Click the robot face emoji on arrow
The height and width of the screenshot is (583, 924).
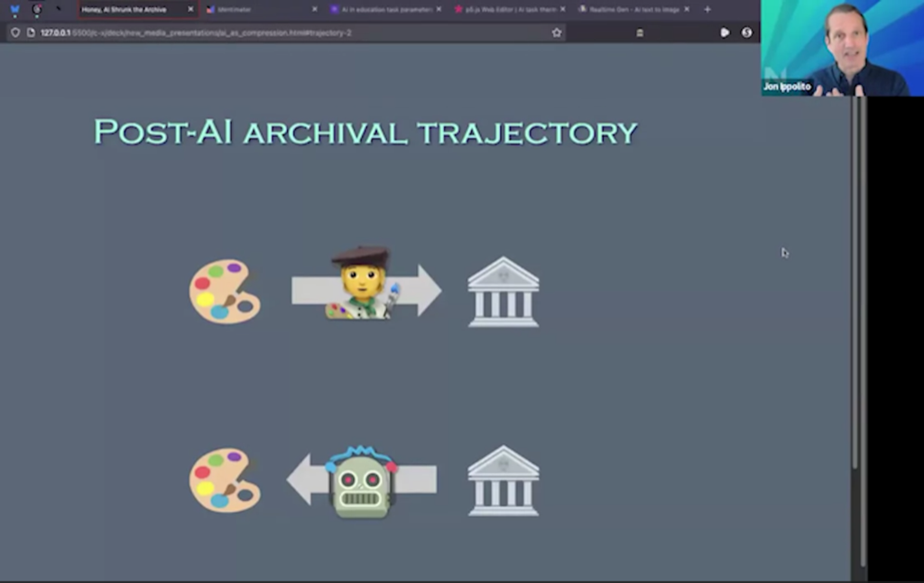[x=362, y=481]
